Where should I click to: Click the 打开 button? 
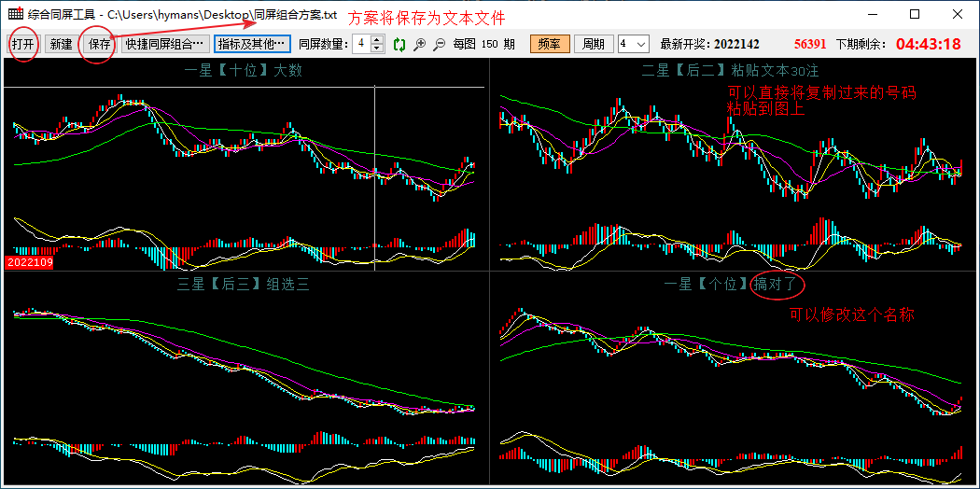click(x=23, y=44)
